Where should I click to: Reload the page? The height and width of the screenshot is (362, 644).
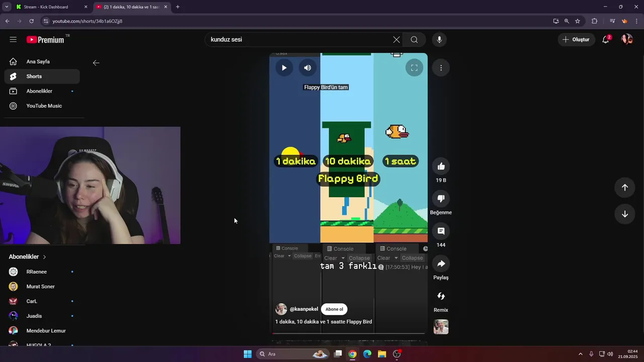pyautogui.click(x=31, y=21)
